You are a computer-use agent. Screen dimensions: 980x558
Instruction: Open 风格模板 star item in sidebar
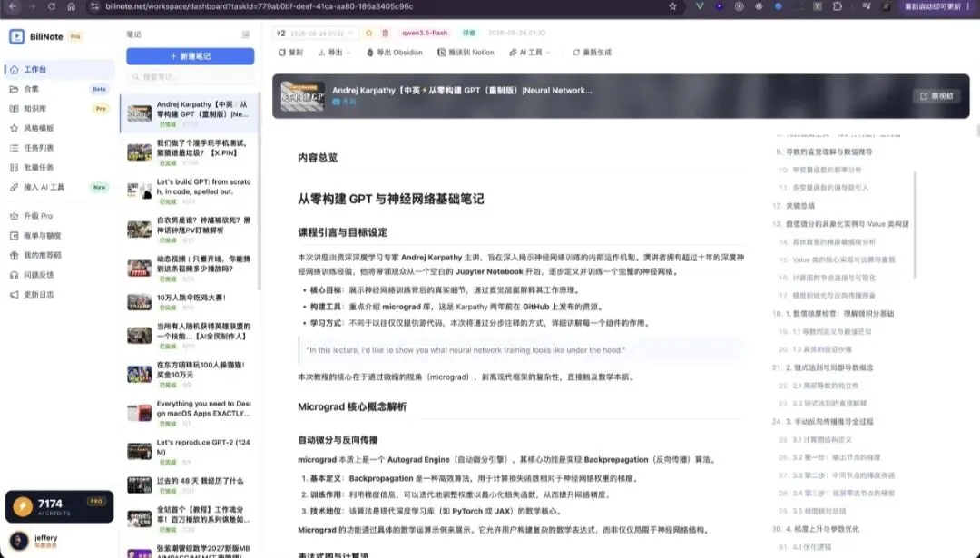(59, 128)
